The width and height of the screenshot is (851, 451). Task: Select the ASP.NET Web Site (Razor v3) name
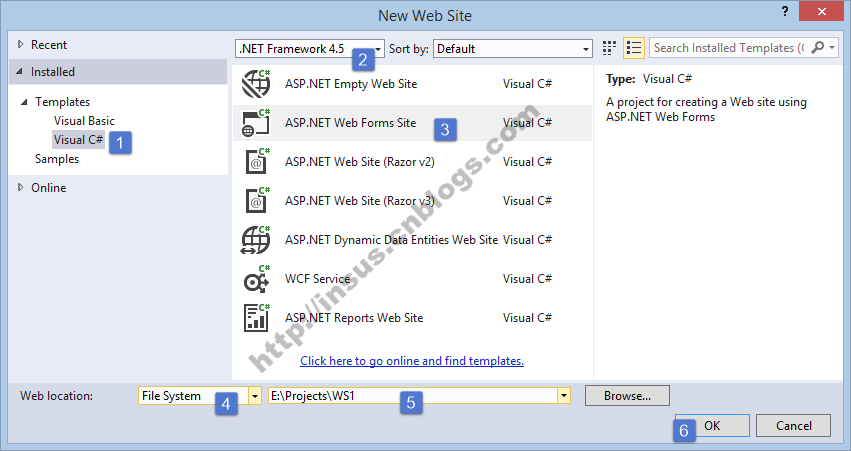tap(360, 201)
